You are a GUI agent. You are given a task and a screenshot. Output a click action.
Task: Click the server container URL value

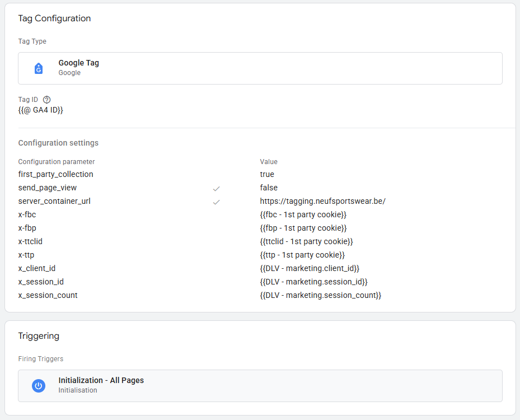pyautogui.click(x=322, y=201)
